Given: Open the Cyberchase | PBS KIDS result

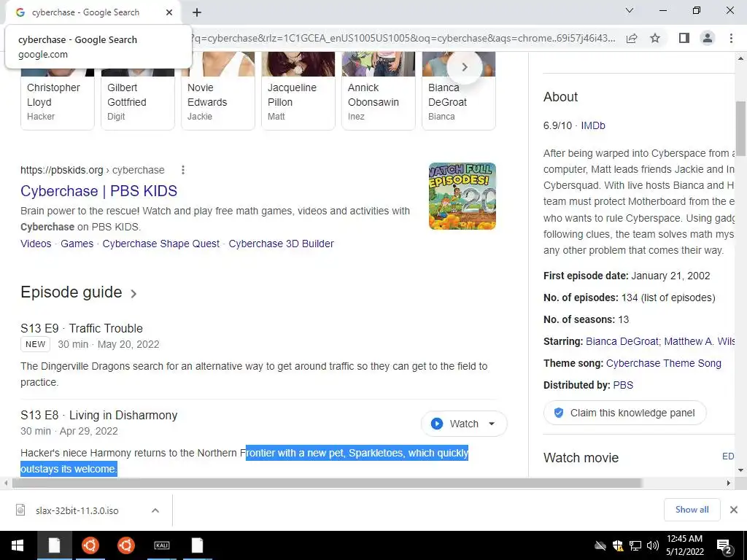Looking at the screenshot, I should click(98, 191).
